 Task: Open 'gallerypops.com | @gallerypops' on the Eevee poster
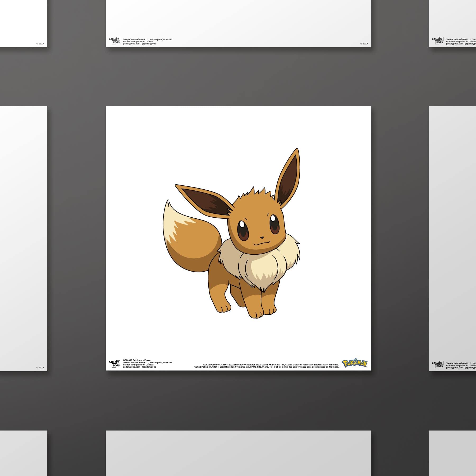[x=139, y=367]
